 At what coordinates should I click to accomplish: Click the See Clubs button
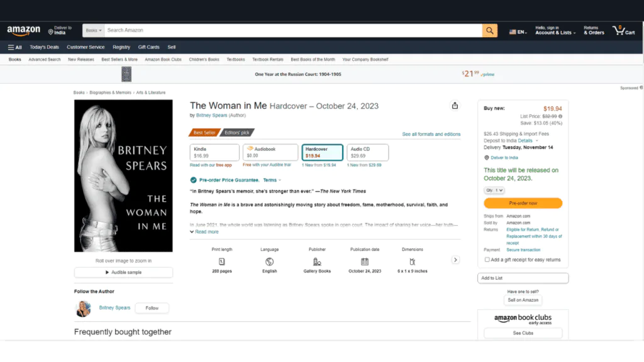523,333
